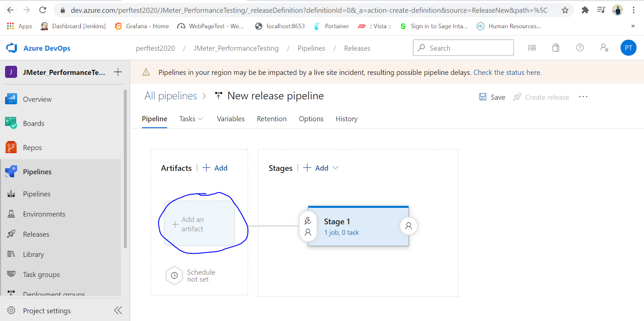Open Human Resources bookmark
Screen dimensions: 644x321
tap(509, 26)
